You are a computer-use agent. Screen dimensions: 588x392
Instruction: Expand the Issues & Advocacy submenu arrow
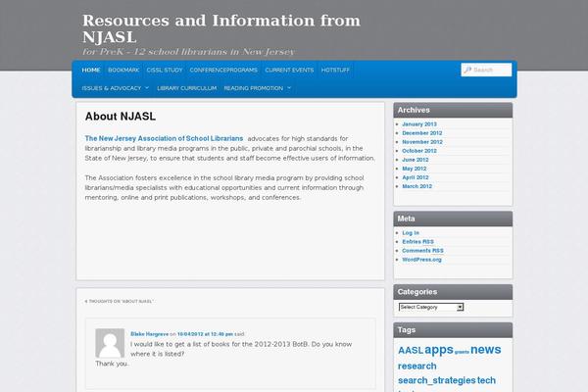[147, 88]
